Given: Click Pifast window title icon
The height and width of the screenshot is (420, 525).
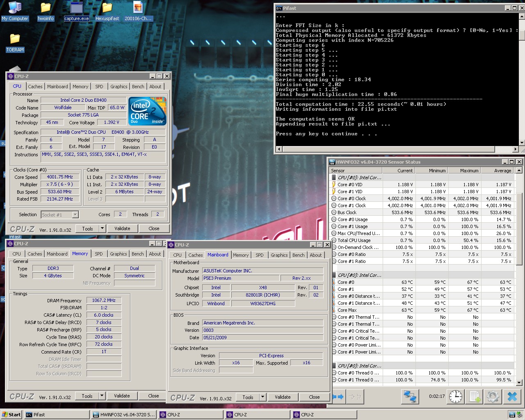Looking at the screenshot, I should tap(279, 8).
